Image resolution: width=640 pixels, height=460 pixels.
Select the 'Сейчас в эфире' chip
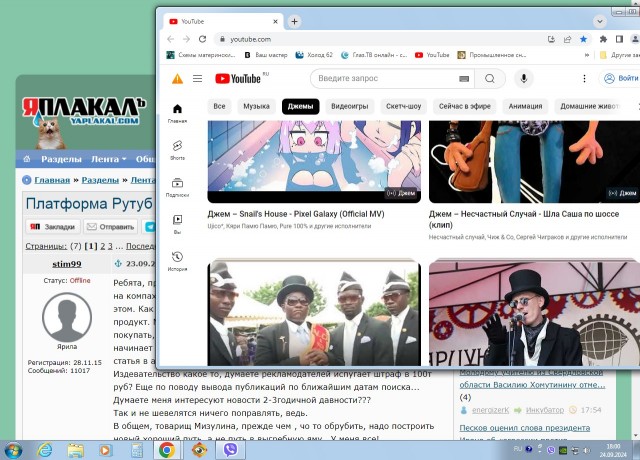[464, 106]
